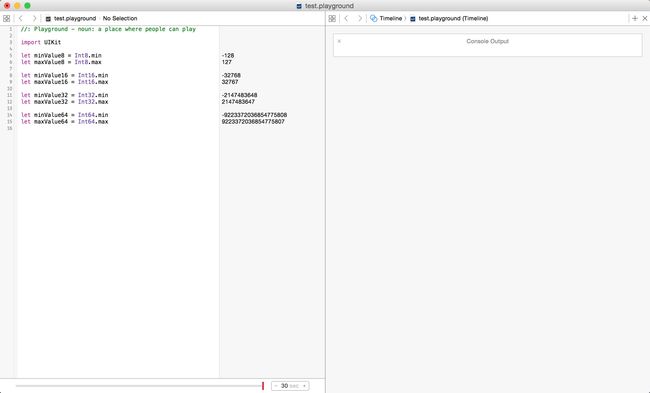Go back in timeline pane history
The width and height of the screenshot is (650, 393).
(347, 18)
